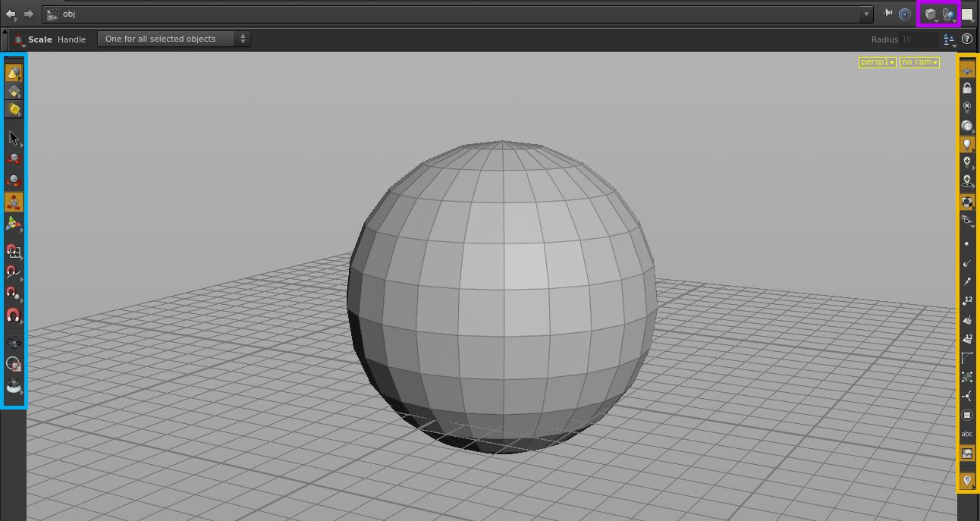Image resolution: width=980 pixels, height=521 pixels.
Task: Open 'One for all selected objects' dropdown
Action: click(x=174, y=39)
